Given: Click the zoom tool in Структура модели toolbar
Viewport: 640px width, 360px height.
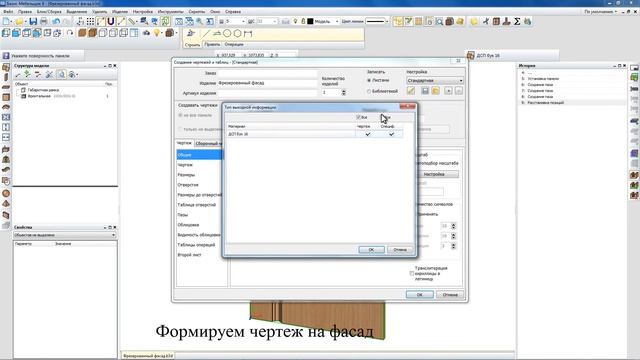Looking at the screenshot, I should (61, 74).
